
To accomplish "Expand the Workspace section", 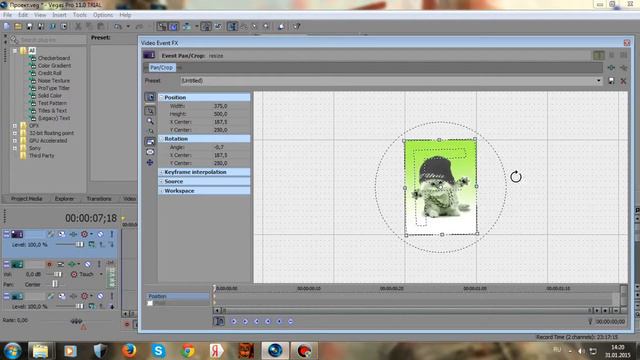I will (x=162, y=191).
